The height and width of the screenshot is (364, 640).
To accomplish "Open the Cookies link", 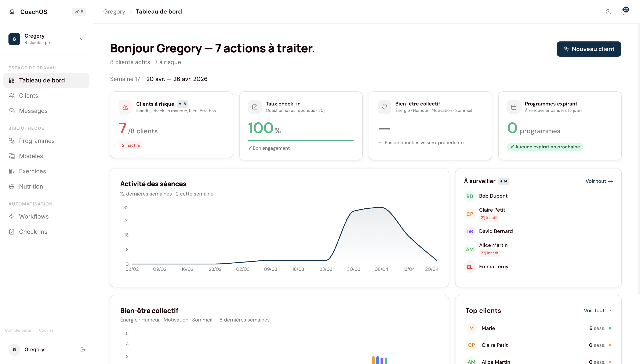I will (46, 330).
